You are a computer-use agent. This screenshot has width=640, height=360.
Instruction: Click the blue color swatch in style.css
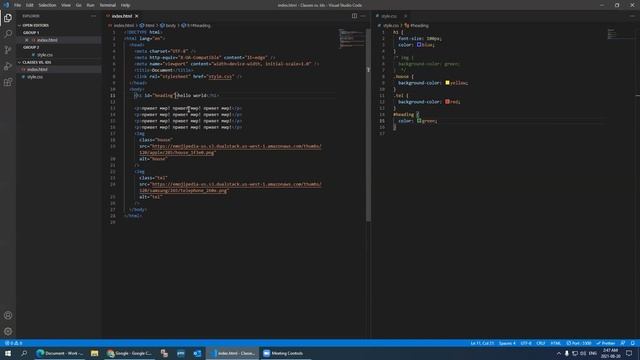point(419,45)
